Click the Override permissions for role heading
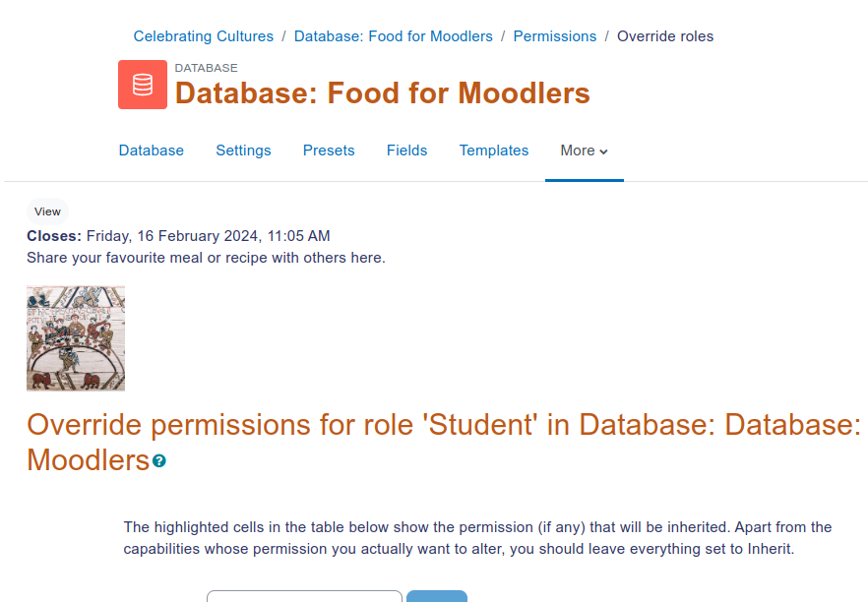 point(444,443)
